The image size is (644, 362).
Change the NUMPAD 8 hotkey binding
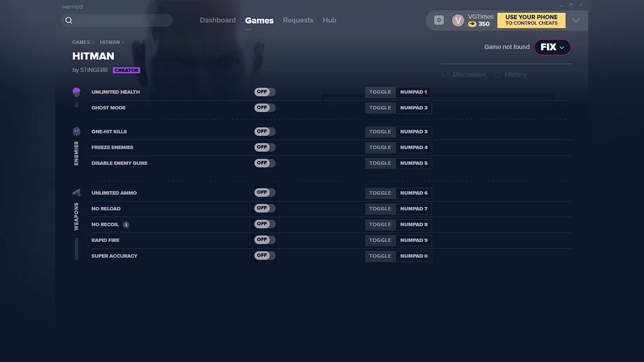(x=414, y=225)
